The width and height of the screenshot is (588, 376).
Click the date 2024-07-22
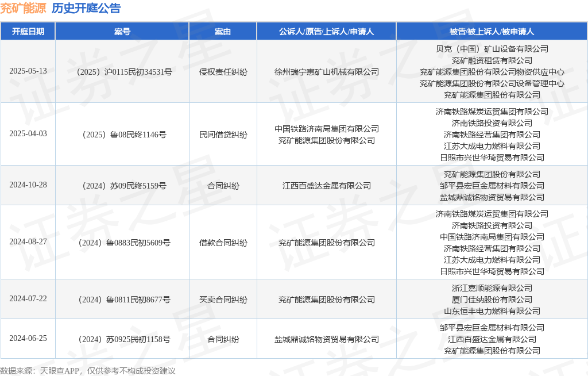point(28,298)
